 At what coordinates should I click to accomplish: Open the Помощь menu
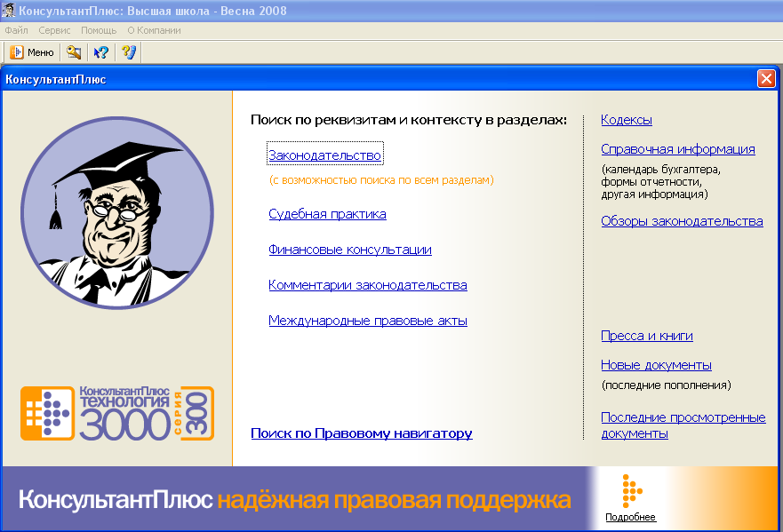point(99,30)
